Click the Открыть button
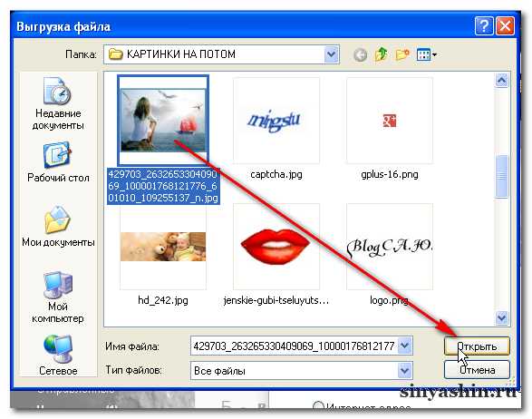Viewport: 532px width, 419px height. pos(477,346)
